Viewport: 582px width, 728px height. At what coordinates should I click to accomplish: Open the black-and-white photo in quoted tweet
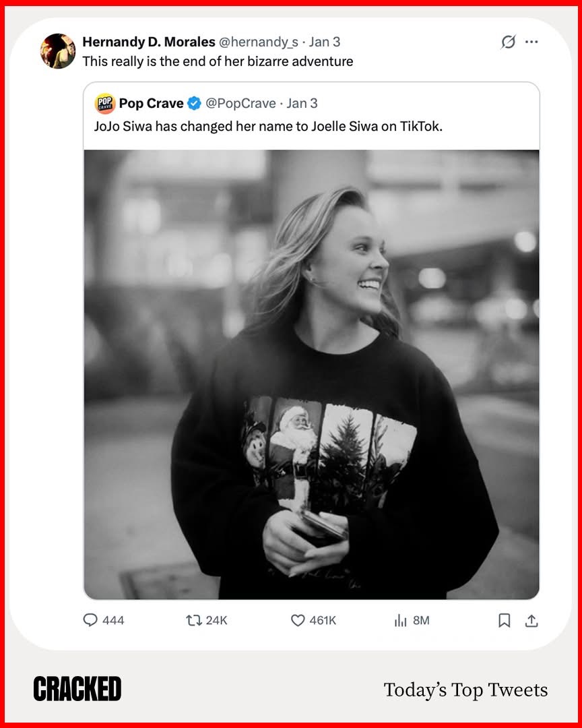point(311,374)
